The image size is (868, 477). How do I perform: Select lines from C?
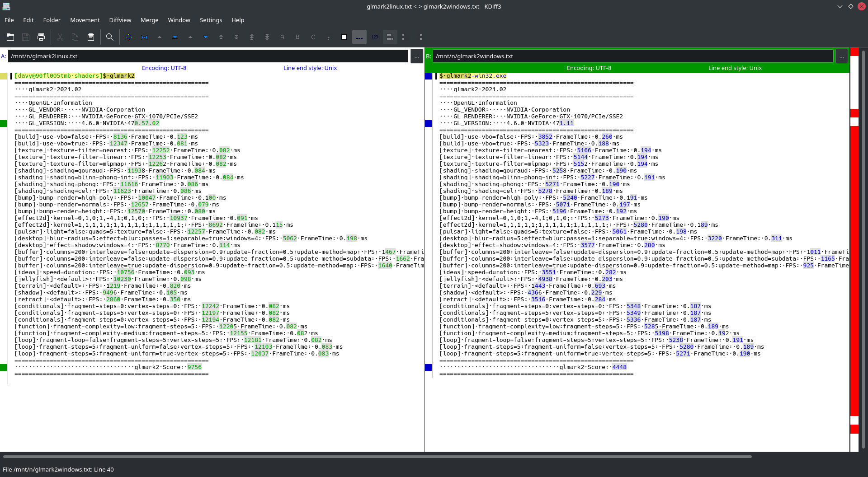[x=314, y=37]
